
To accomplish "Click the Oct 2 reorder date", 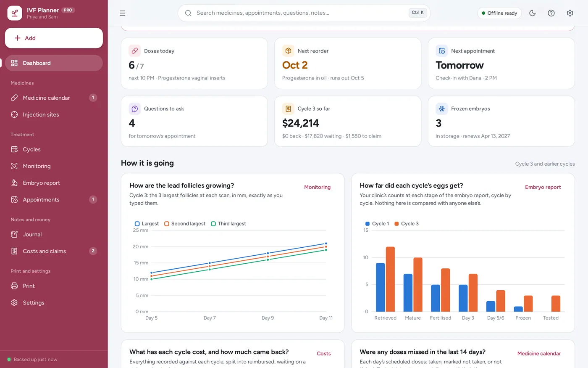I will tap(295, 65).
